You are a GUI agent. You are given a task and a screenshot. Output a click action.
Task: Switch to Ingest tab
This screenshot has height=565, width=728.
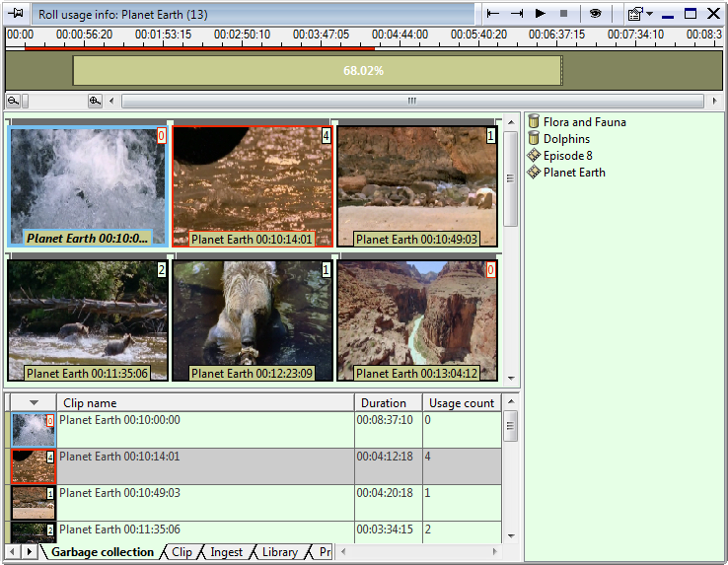point(226,552)
